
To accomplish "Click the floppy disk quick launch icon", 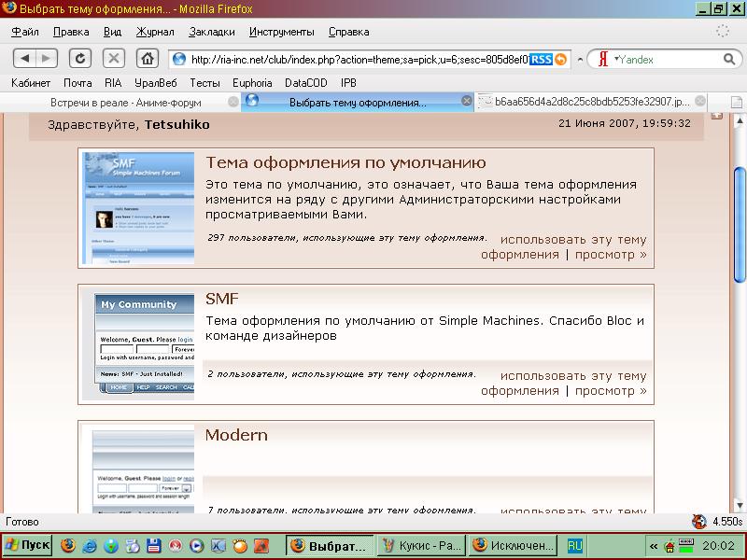I will coord(153,546).
